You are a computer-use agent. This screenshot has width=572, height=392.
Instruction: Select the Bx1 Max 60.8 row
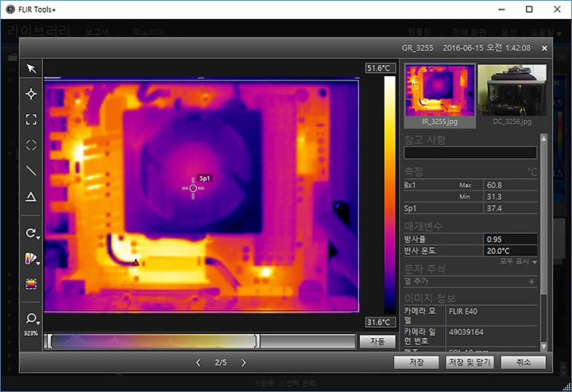(470, 185)
